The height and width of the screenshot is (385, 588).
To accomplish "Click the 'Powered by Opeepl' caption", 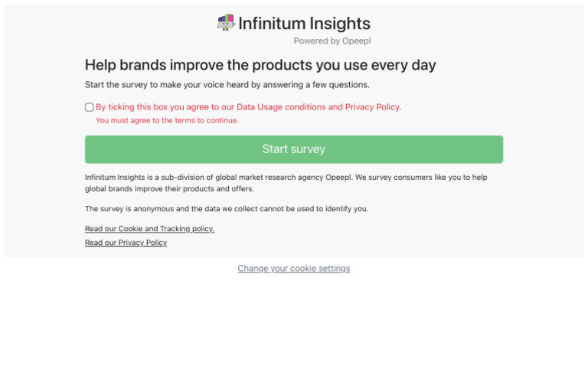I will (332, 41).
